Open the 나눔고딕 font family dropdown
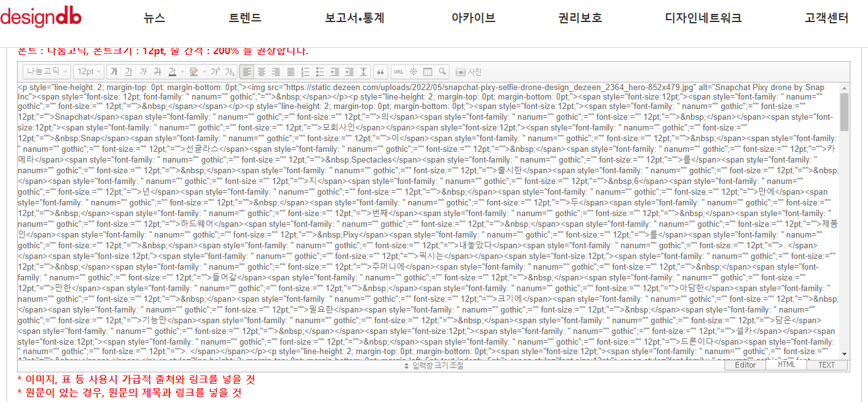The image size is (868, 402). (47, 72)
